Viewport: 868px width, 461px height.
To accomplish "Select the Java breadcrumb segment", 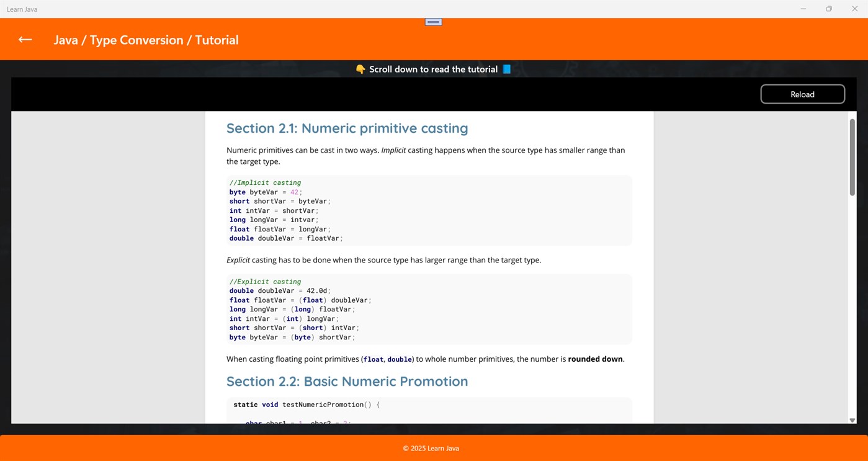I will click(65, 40).
